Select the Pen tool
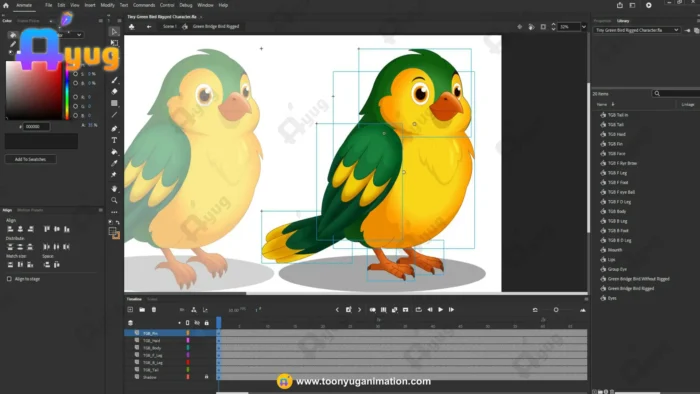This screenshot has height=394, width=700. click(114, 129)
